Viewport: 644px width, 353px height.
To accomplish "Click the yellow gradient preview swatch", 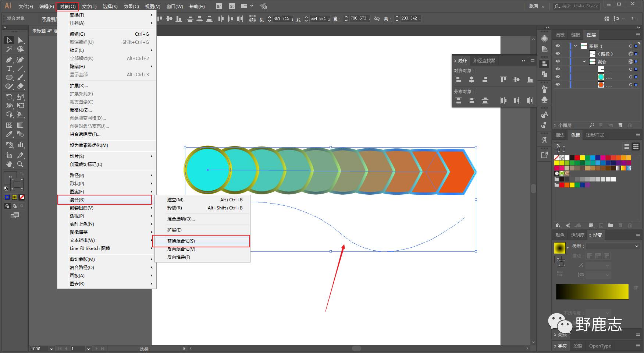I will (559, 248).
